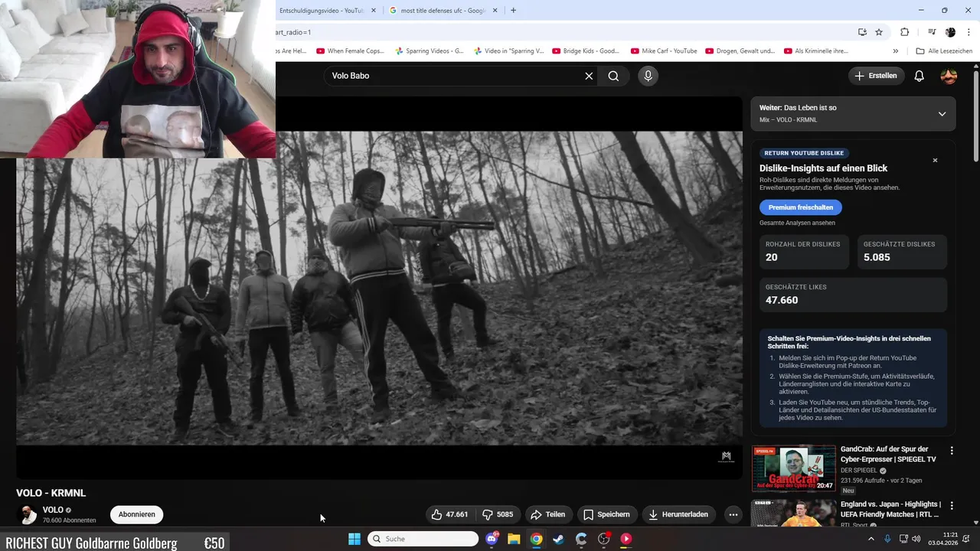Open the When Female Cops bookmark
This screenshot has height=551, width=980.
point(349,51)
